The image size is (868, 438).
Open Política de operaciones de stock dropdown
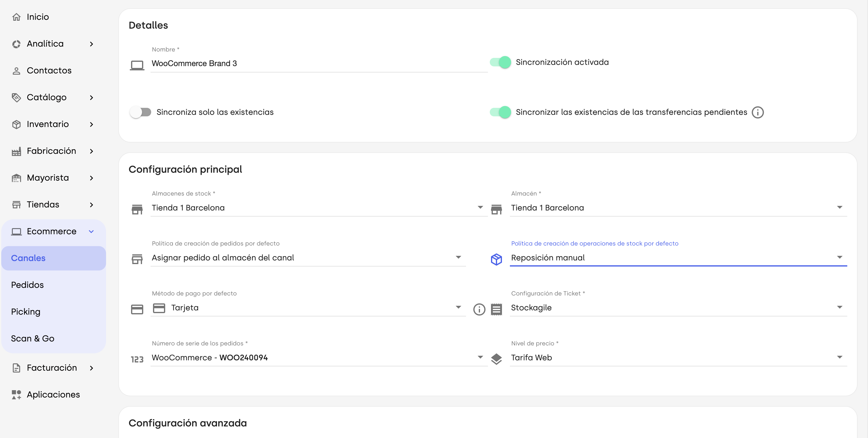click(x=678, y=258)
